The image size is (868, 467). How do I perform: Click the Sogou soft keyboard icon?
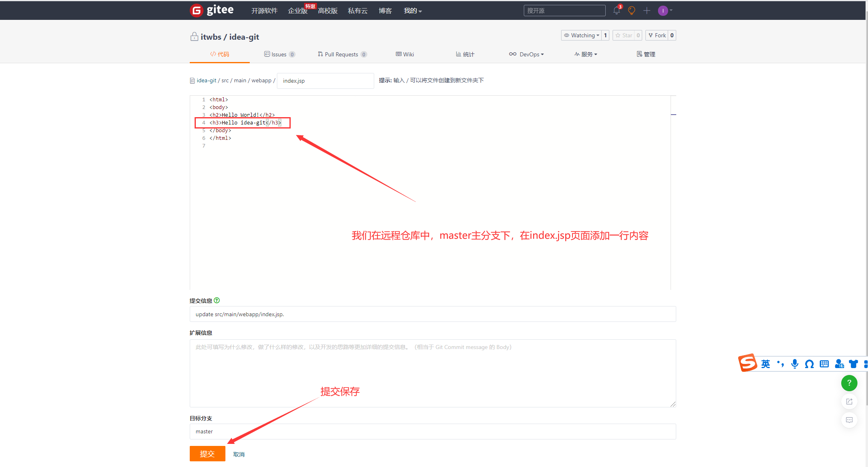tap(824, 364)
